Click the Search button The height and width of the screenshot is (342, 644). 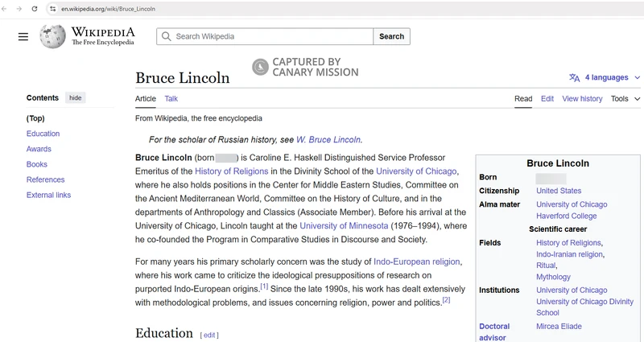392,36
